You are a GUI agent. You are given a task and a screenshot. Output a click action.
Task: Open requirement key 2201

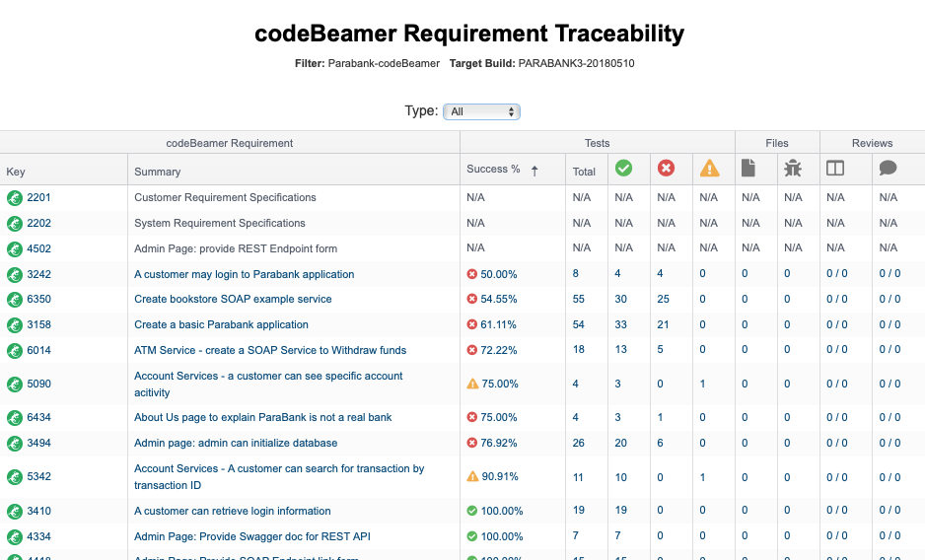coord(38,198)
